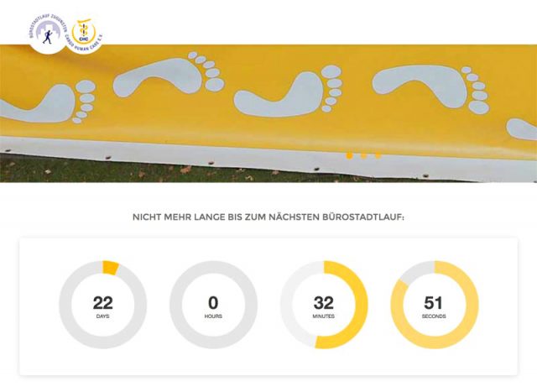Click the HOURS label

[213, 316]
